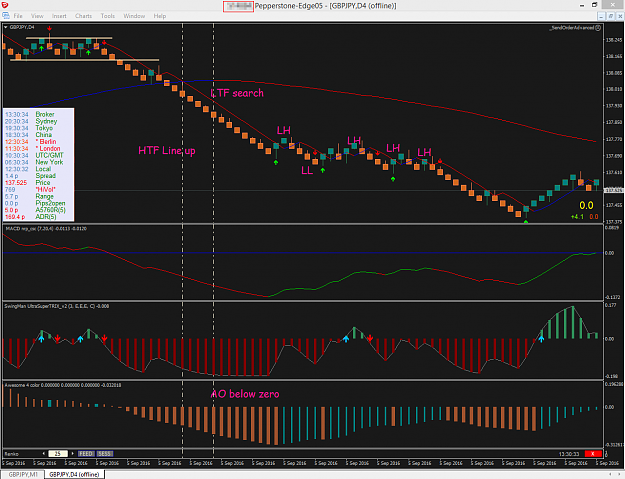This screenshot has width=625, height=479.
Task: Select the 'HTF Line up' text label
Action: 167,151
